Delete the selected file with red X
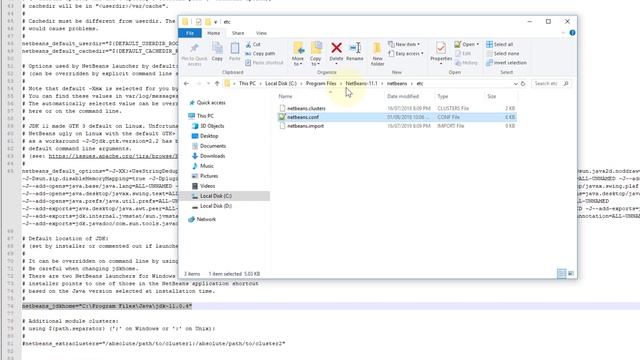Screen dimensions: 640x360 [x=336, y=52]
